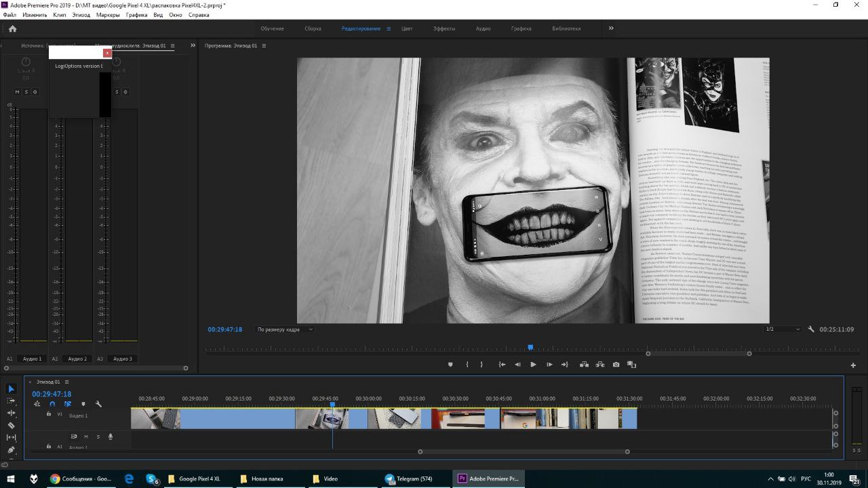This screenshot has width=868, height=488.
Task: Switch to the Аудио workspace
Action: pyautogui.click(x=483, y=28)
